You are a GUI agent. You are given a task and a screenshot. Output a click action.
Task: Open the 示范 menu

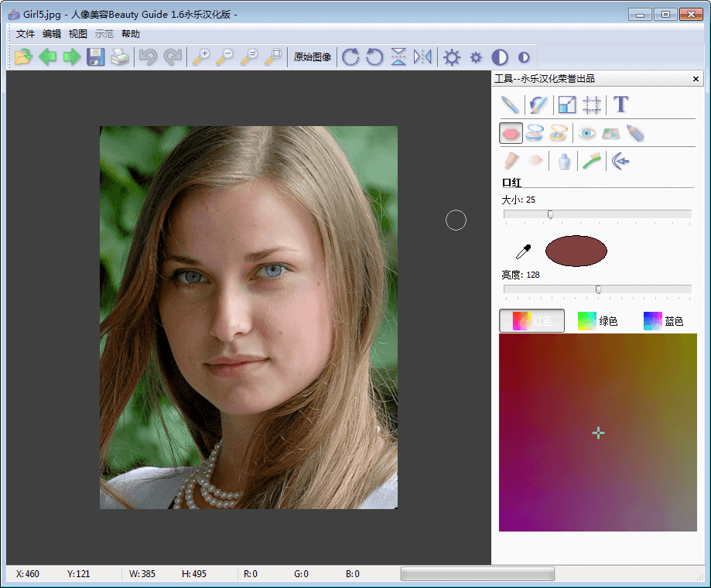[104, 34]
